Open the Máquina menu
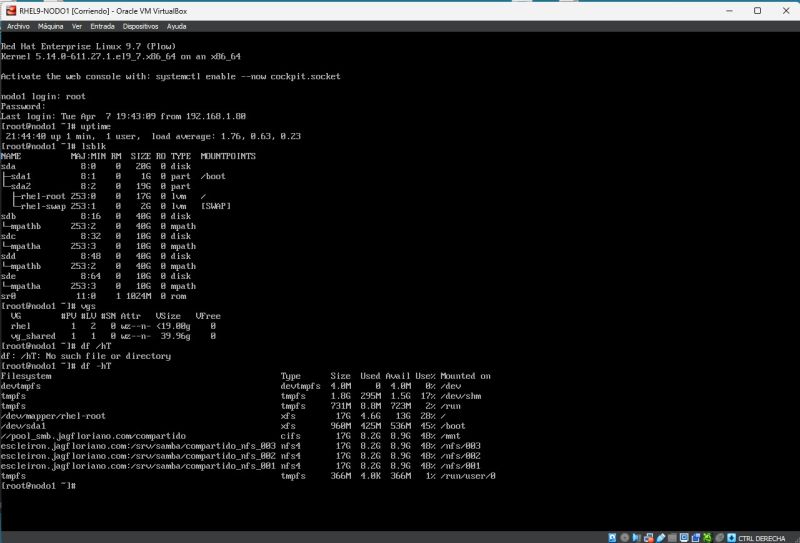Viewport: 800px width, 543px height. click(51, 27)
